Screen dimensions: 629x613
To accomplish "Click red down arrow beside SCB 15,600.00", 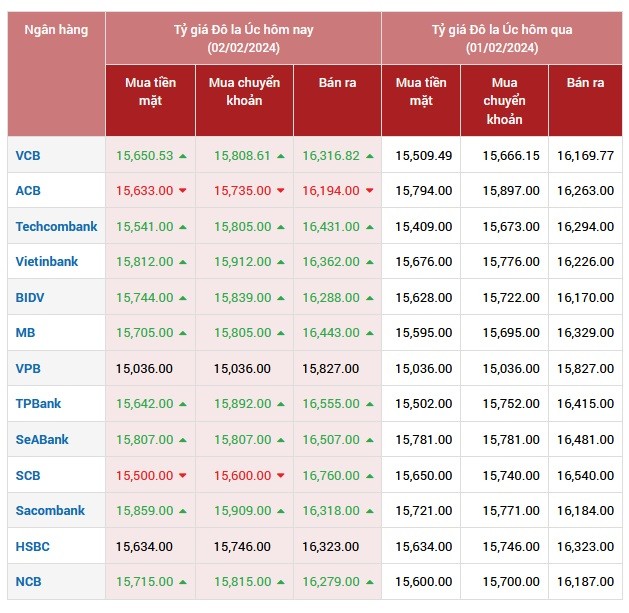I will [x=281, y=476].
